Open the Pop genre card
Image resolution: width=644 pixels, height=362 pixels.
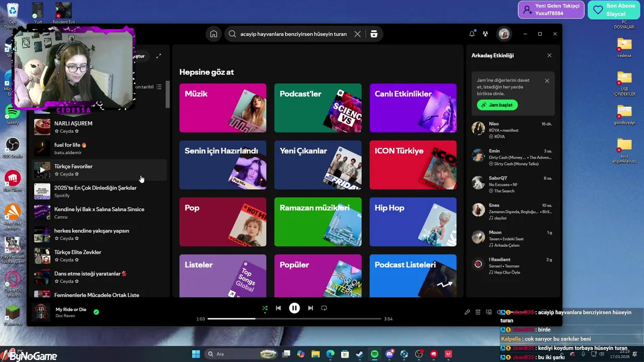click(x=223, y=222)
